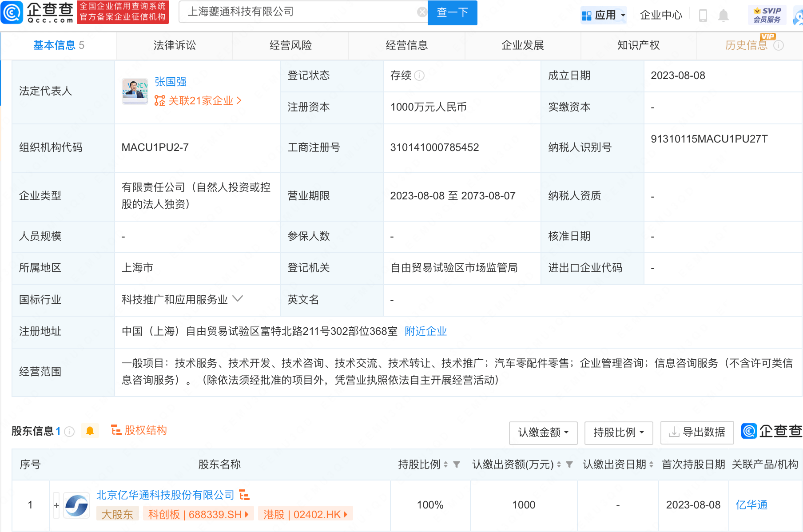Image resolution: width=803 pixels, height=532 pixels.
Task: Open the 持股比例 filter dropdown
Action: [x=618, y=433]
